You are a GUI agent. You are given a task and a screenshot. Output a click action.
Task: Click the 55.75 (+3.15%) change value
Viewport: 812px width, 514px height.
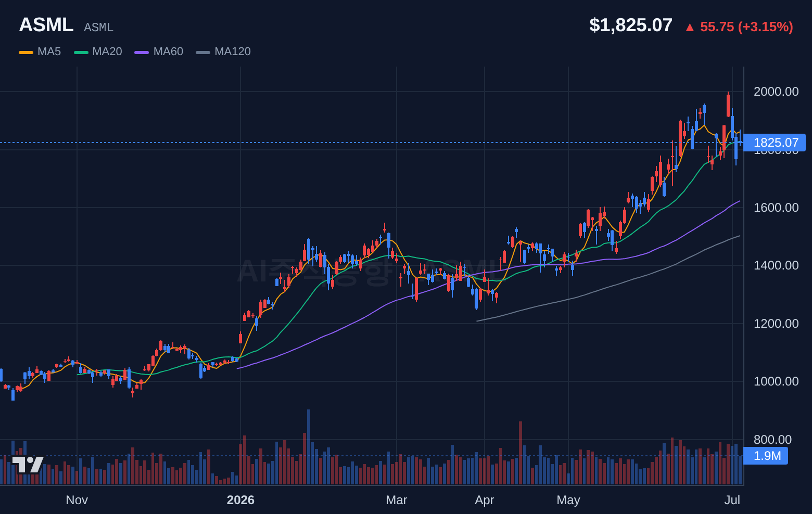(746, 27)
